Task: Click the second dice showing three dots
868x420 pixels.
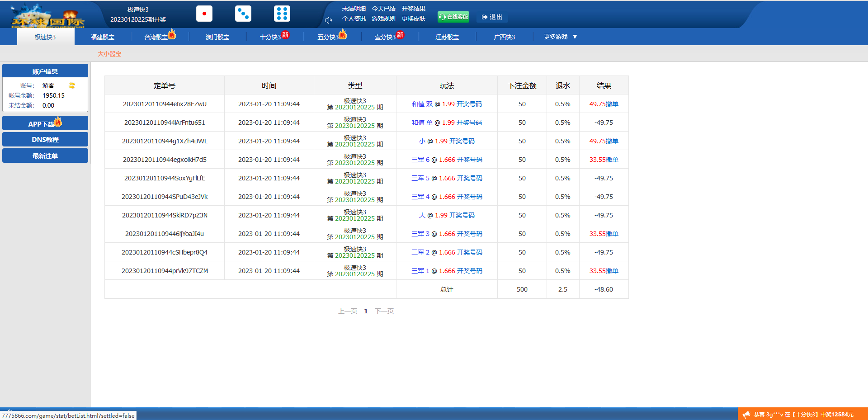Action: (x=243, y=14)
